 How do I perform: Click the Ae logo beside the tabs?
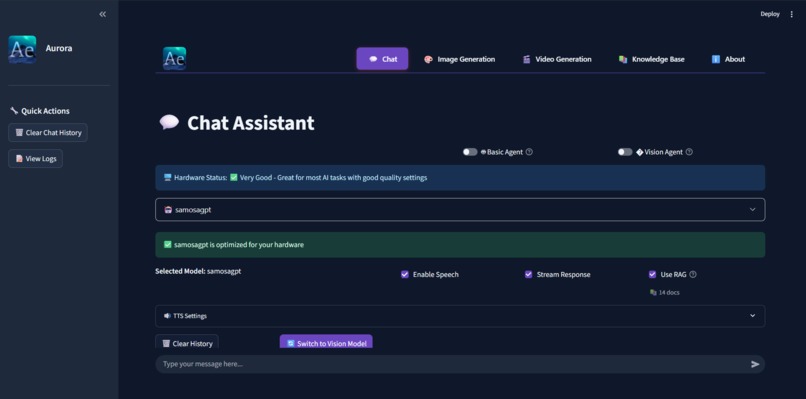[174, 59]
